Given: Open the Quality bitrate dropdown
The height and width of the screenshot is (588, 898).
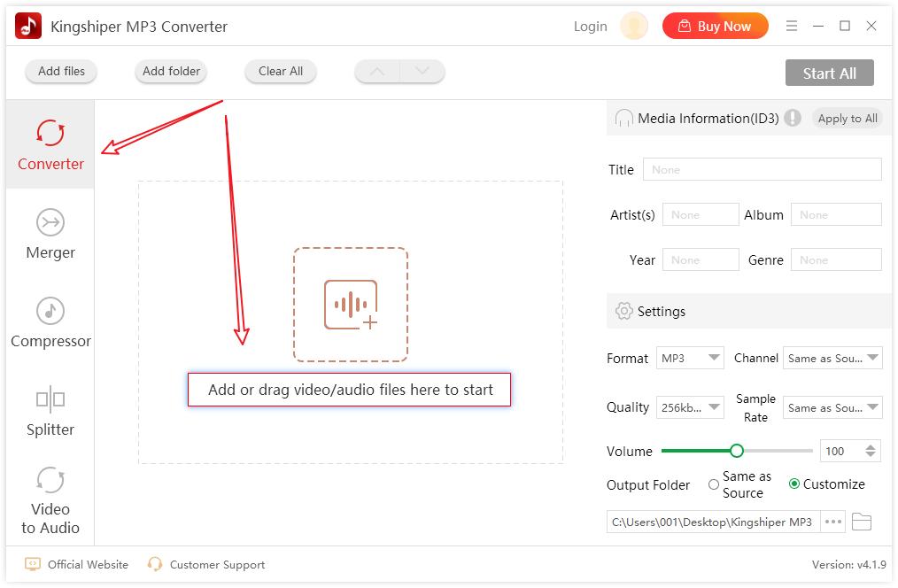Looking at the screenshot, I should coord(690,407).
